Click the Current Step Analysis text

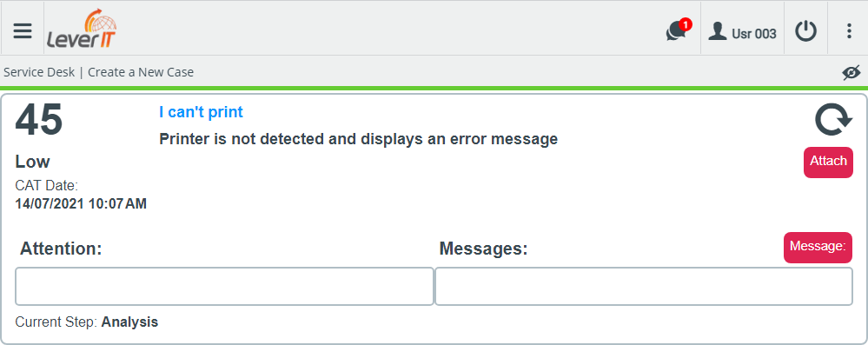click(86, 322)
